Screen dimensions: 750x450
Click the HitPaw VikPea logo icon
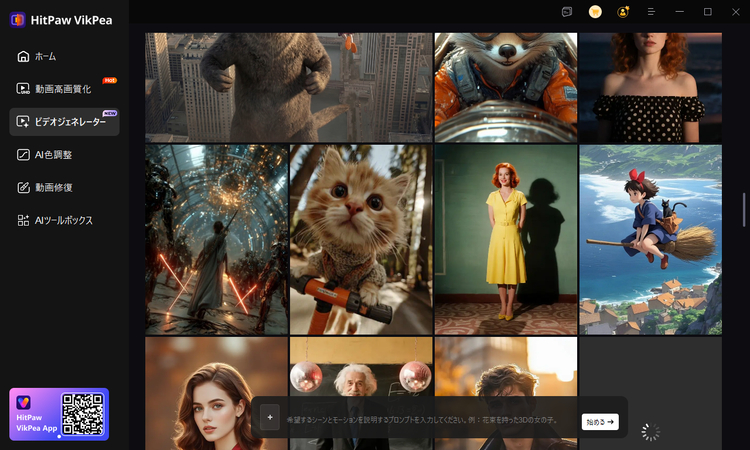[18, 20]
